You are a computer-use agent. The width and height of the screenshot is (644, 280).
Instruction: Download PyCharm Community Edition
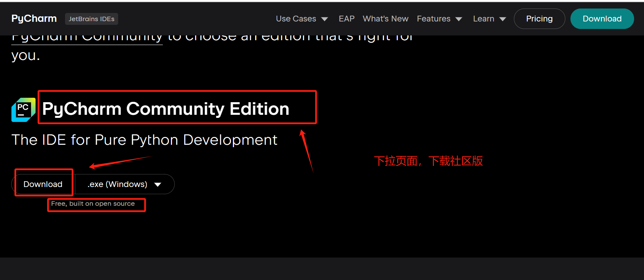coord(43,184)
